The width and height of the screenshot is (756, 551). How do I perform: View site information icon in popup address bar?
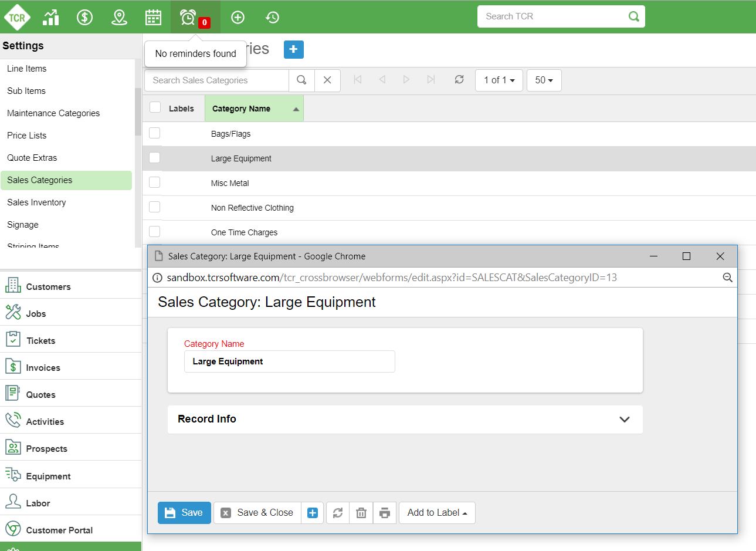(157, 278)
